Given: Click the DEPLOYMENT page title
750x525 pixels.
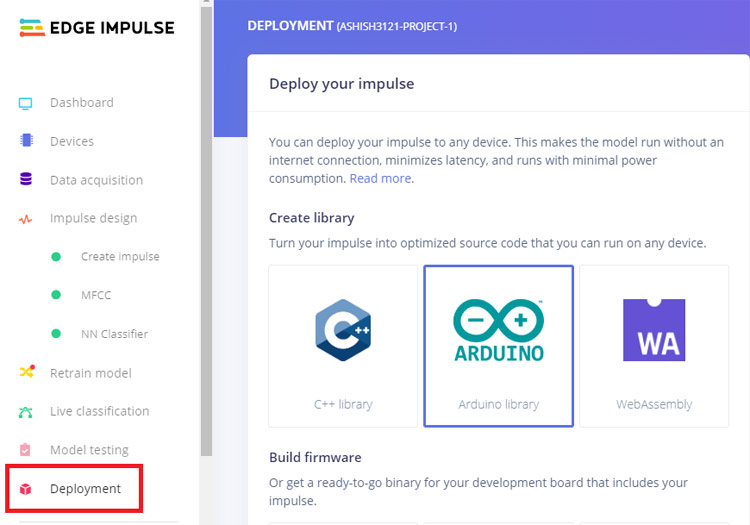Looking at the screenshot, I should point(290,26).
